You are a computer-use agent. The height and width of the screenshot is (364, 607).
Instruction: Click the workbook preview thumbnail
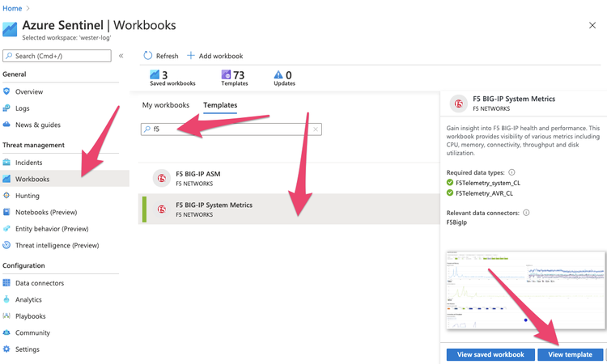[526, 295]
